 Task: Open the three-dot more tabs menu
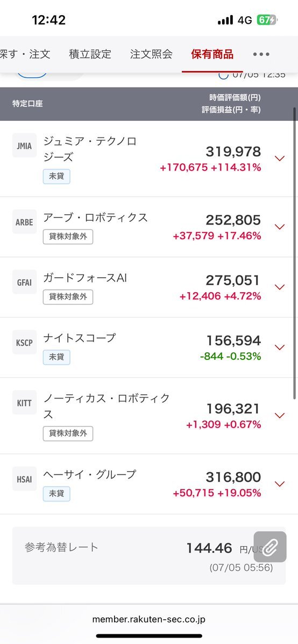(x=261, y=54)
